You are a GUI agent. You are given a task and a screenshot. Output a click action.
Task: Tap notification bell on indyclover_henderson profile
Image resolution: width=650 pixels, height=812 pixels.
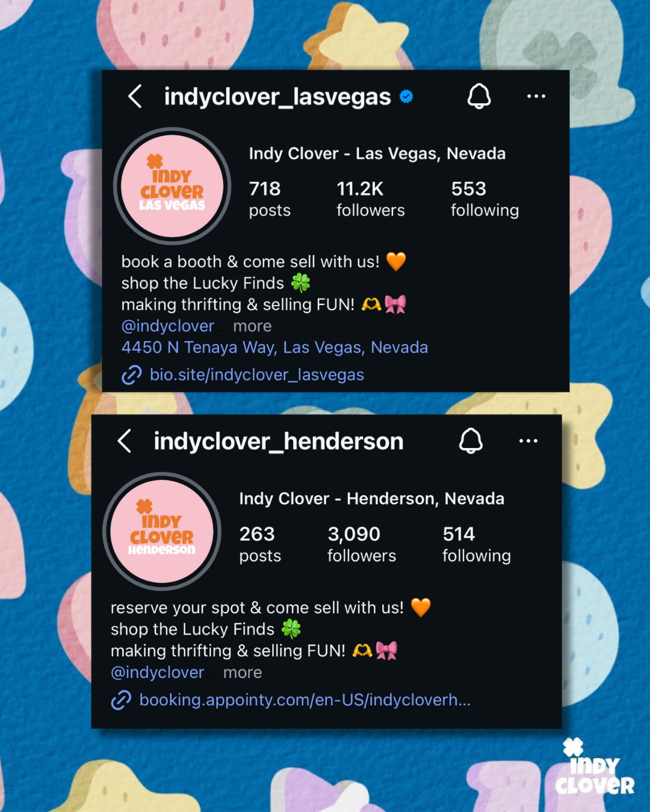coord(471,441)
